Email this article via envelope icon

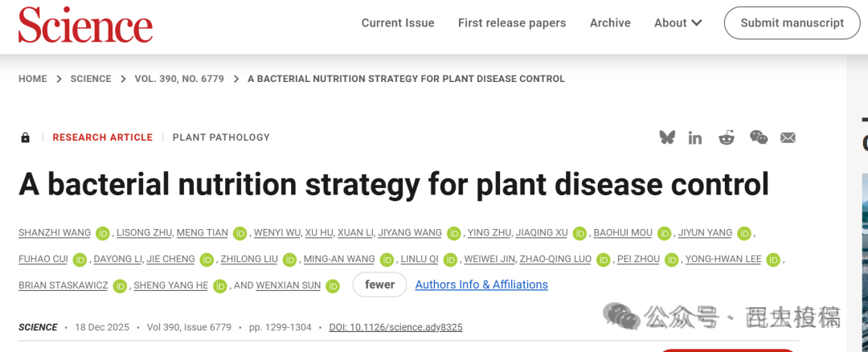[788, 137]
